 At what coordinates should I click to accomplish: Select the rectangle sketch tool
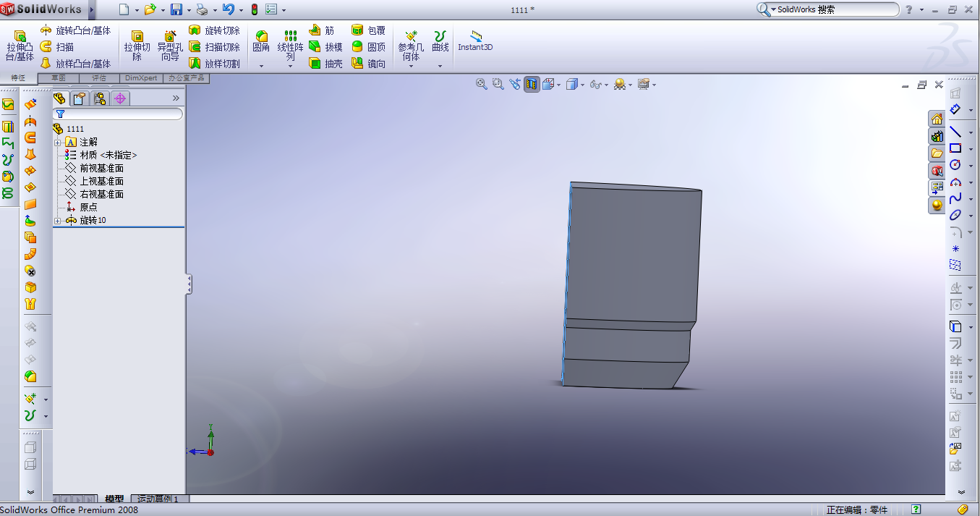coord(955,148)
